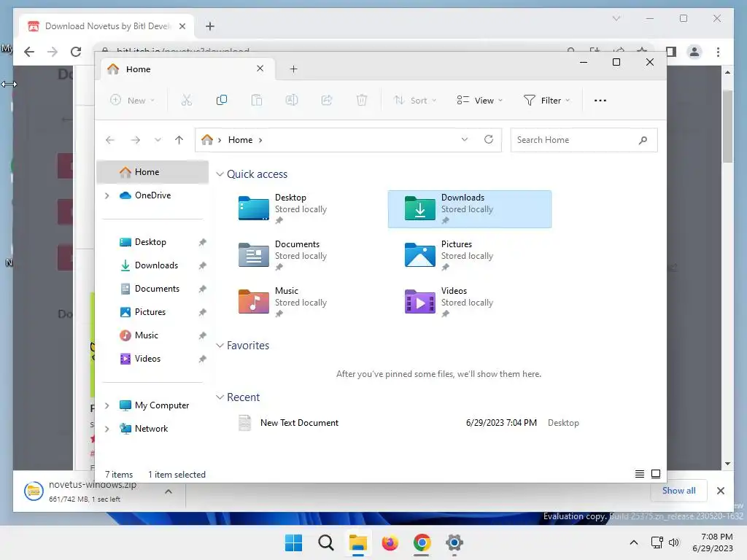Expand Network in navigation pane
747x560 pixels.
coord(107,429)
